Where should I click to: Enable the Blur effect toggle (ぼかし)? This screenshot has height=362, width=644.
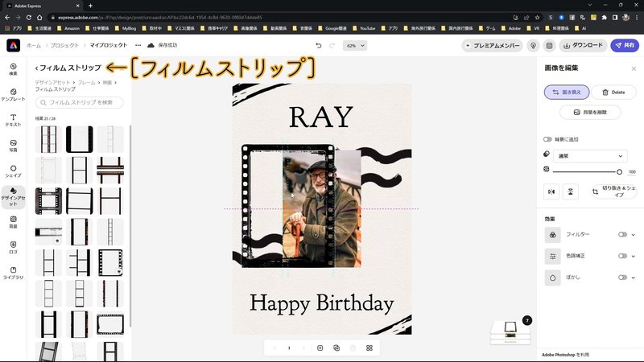click(x=622, y=277)
